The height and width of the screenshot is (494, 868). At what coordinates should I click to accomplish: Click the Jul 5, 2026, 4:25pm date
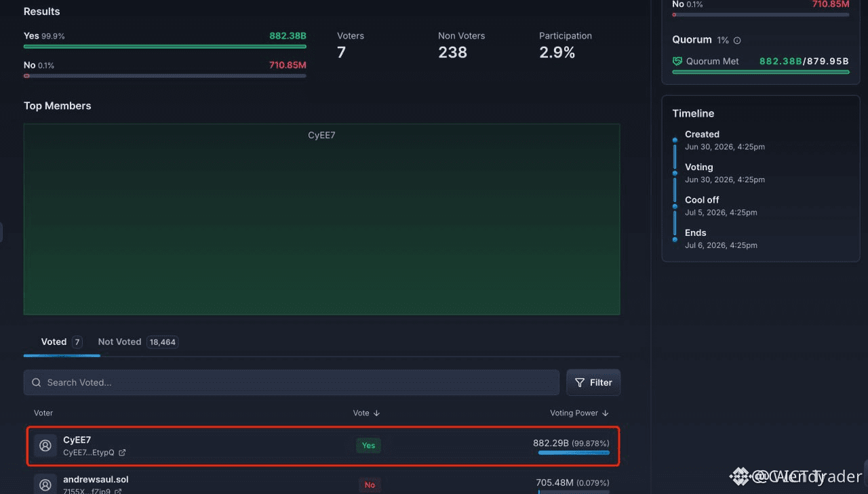721,212
